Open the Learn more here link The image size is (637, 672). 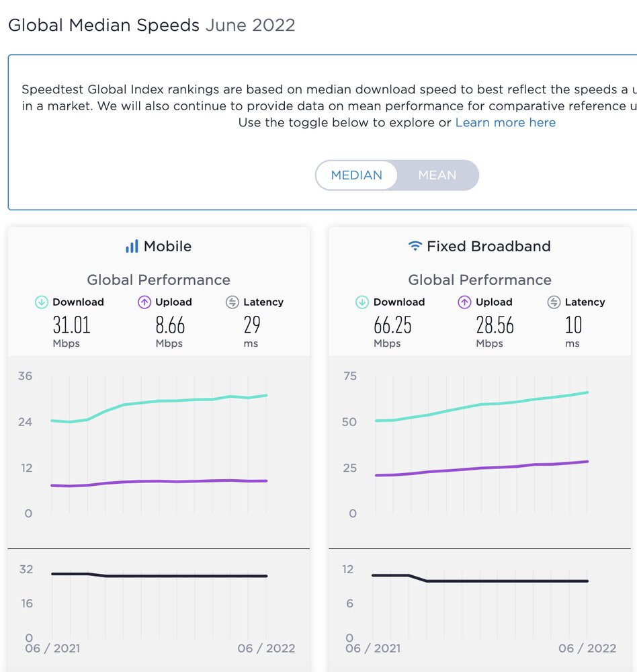(x=505, y=123)
